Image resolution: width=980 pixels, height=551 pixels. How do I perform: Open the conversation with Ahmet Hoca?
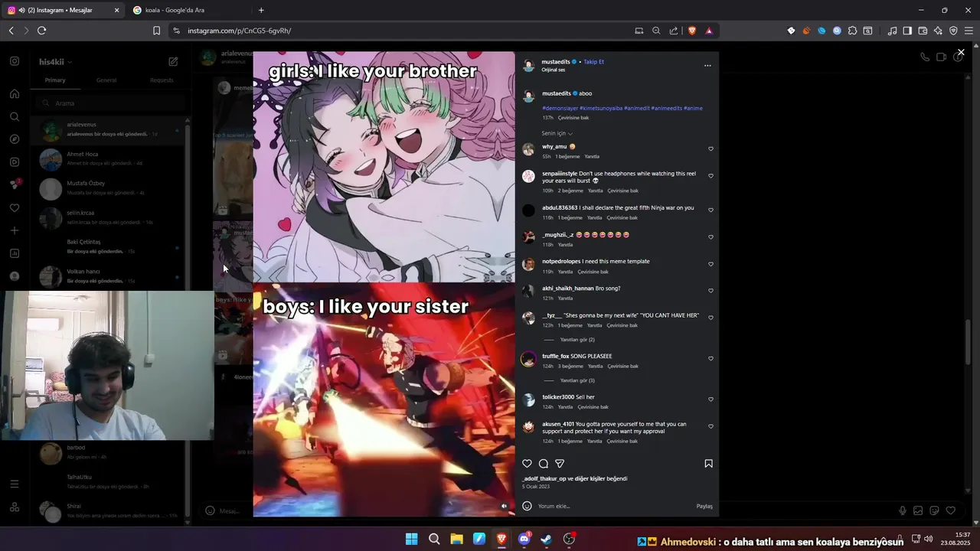click(109, 158)
